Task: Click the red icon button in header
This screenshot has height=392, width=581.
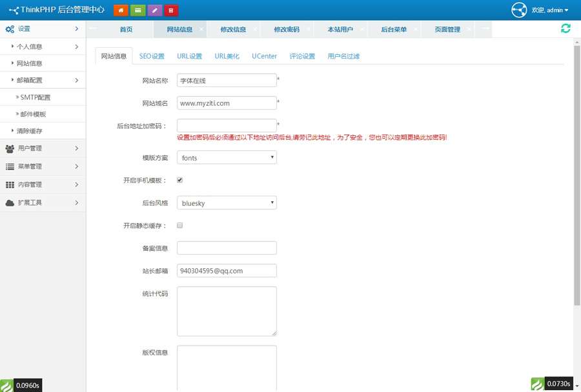Action: tap(171, 10)
